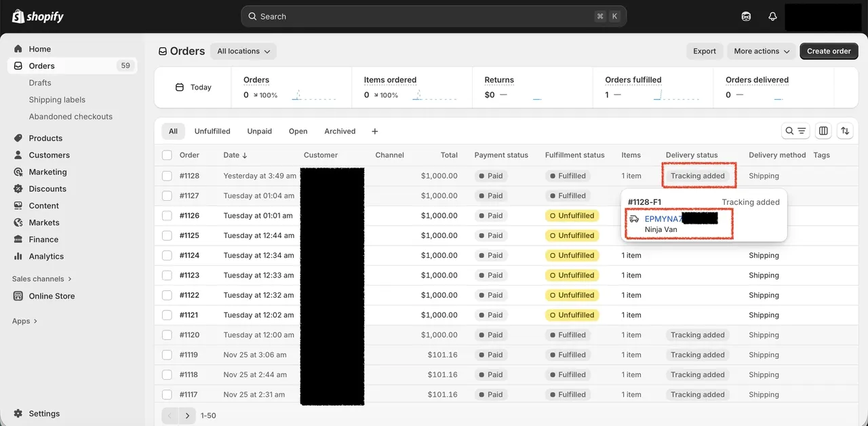Switch to the Archived tab
The height and width of the screenshot is (426, 868).
339,131
